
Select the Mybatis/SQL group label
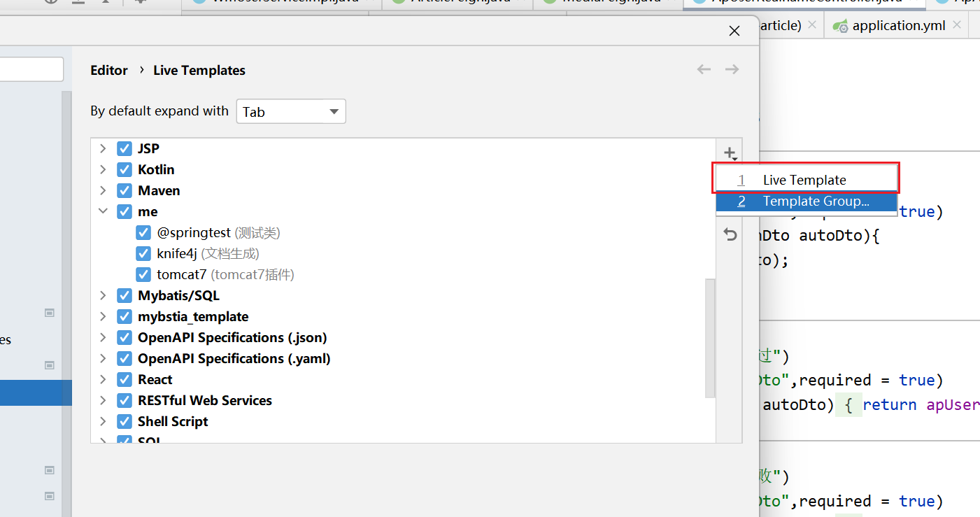178,295
